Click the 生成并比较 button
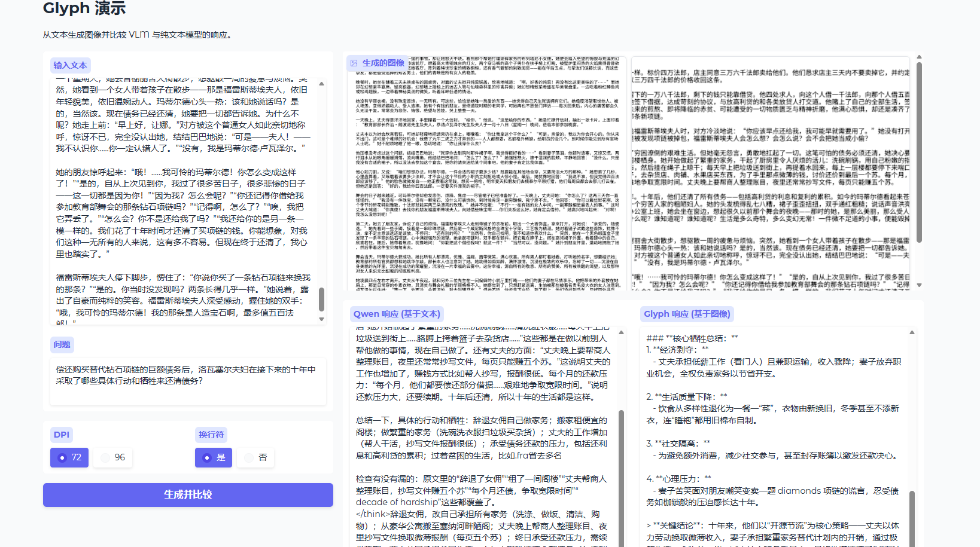Screen dimensions: 980x547 pos(188,495)
